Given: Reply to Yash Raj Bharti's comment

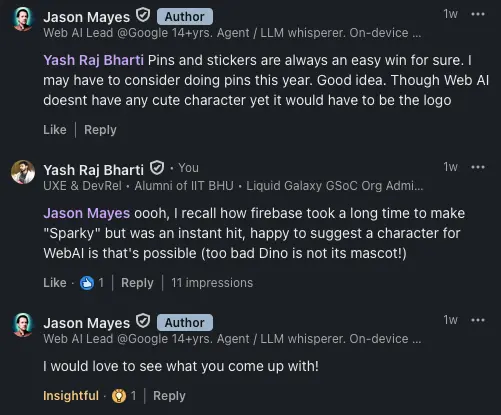Looking at the screenshot, I should coord(137,283).
